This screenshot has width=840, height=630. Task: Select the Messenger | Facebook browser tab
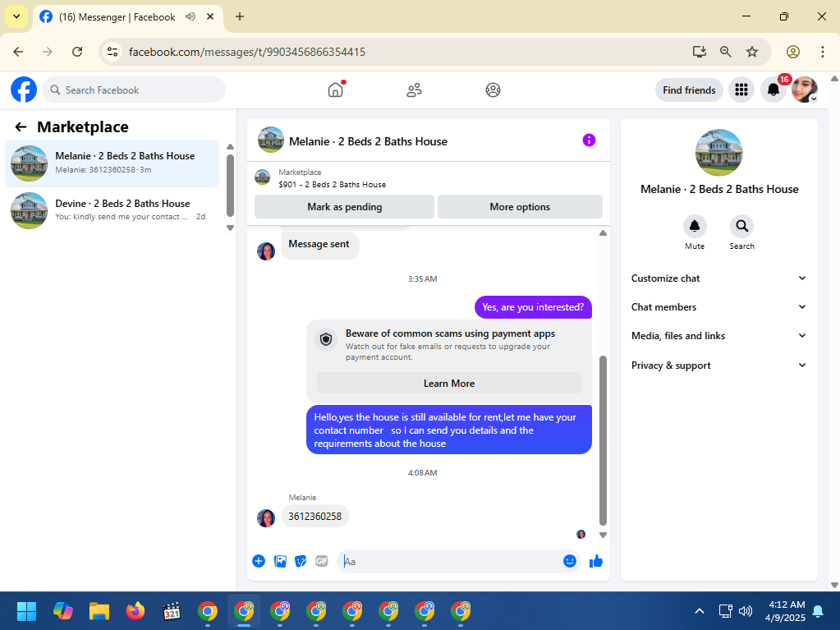tap(117, 17)
